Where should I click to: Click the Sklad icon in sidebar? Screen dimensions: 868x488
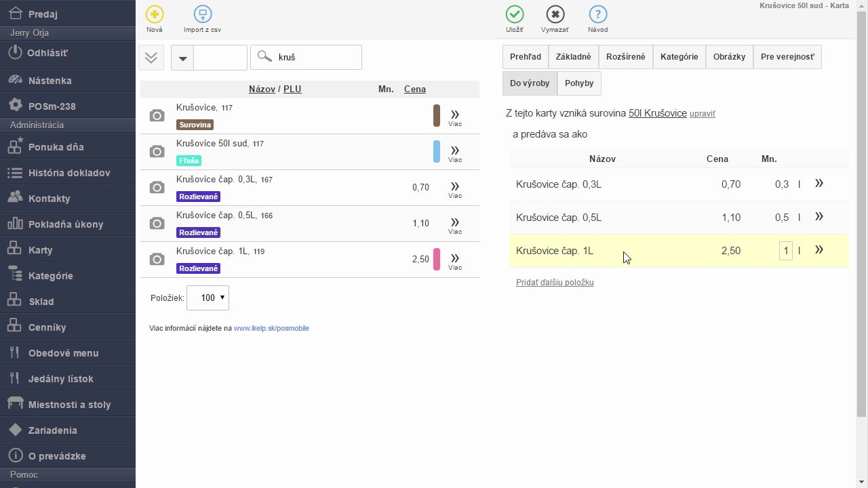tap(15, 301)
